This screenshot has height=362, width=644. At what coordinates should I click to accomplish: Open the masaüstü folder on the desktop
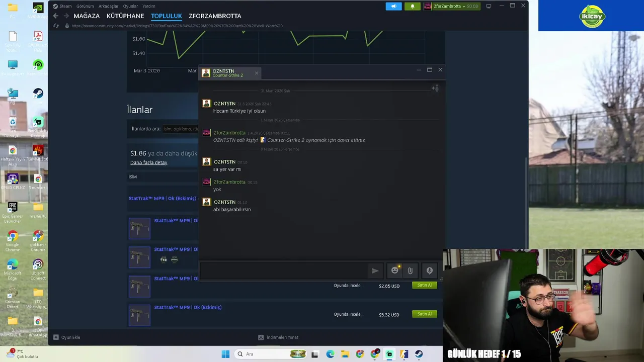coord(38,210)
